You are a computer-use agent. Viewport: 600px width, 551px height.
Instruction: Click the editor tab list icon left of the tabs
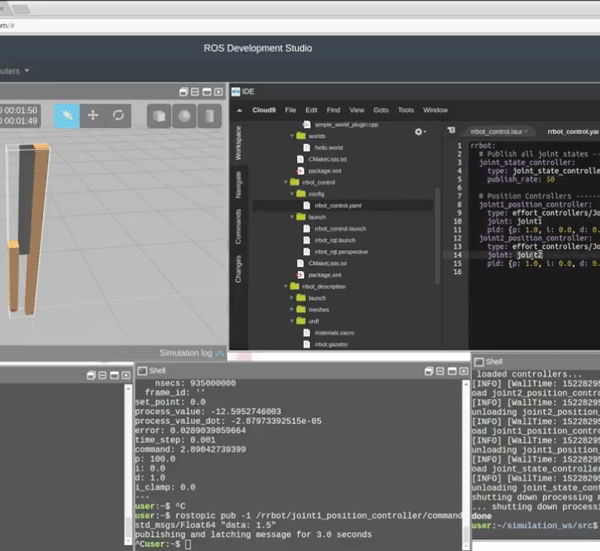[x=452, y=130]
